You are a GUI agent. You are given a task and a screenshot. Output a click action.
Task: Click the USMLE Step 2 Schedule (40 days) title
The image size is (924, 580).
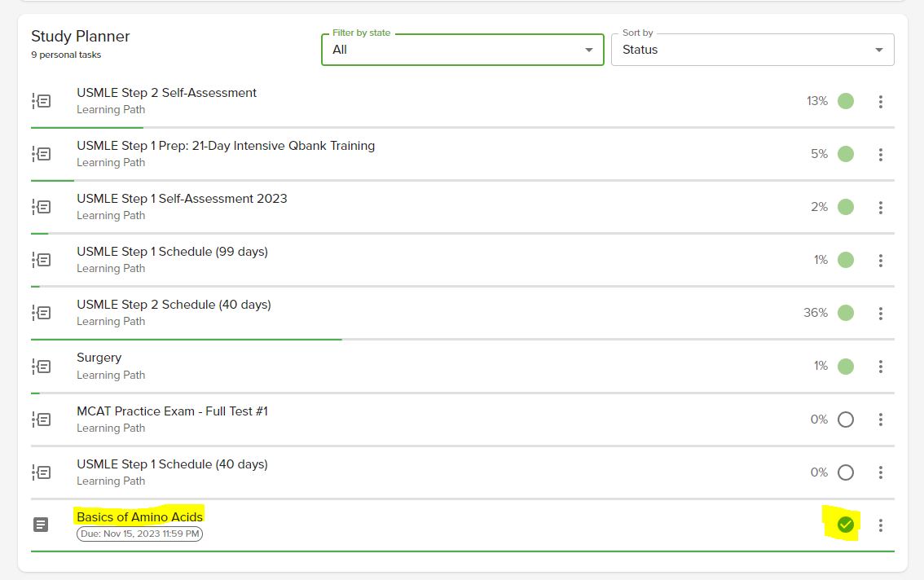click(x=174, y=304)
